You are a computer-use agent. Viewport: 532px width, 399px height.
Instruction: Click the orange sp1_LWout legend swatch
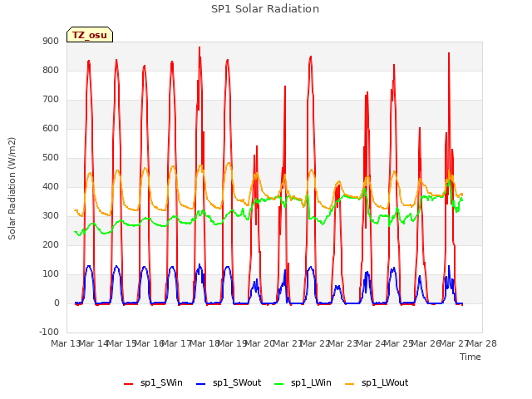[x=349, y=384]
